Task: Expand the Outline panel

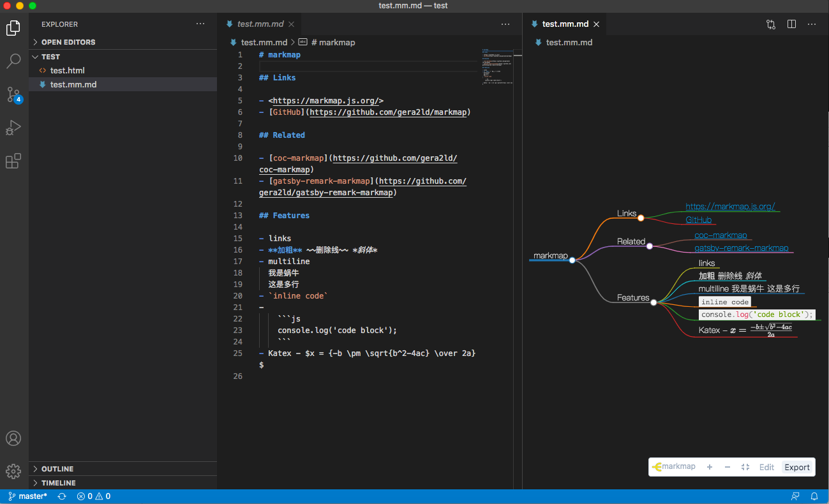Action: point(57,469)
